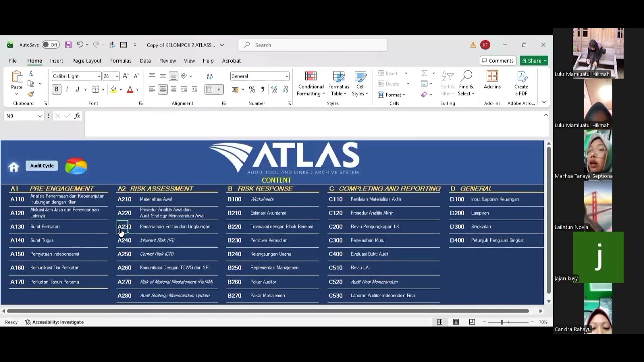
Task: Toggle Center horizontal alignment
Action: (163, 89)
